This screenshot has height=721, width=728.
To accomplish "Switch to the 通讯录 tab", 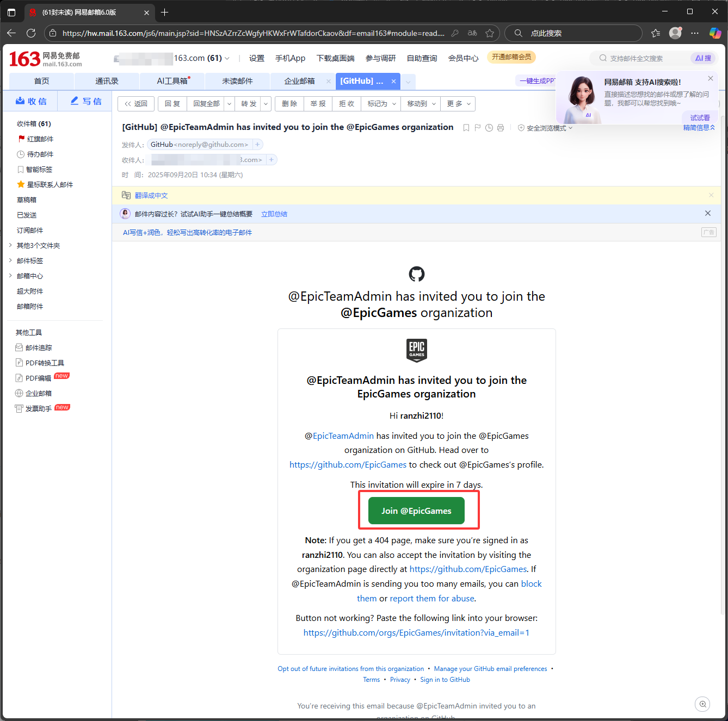I will [107, 80].
